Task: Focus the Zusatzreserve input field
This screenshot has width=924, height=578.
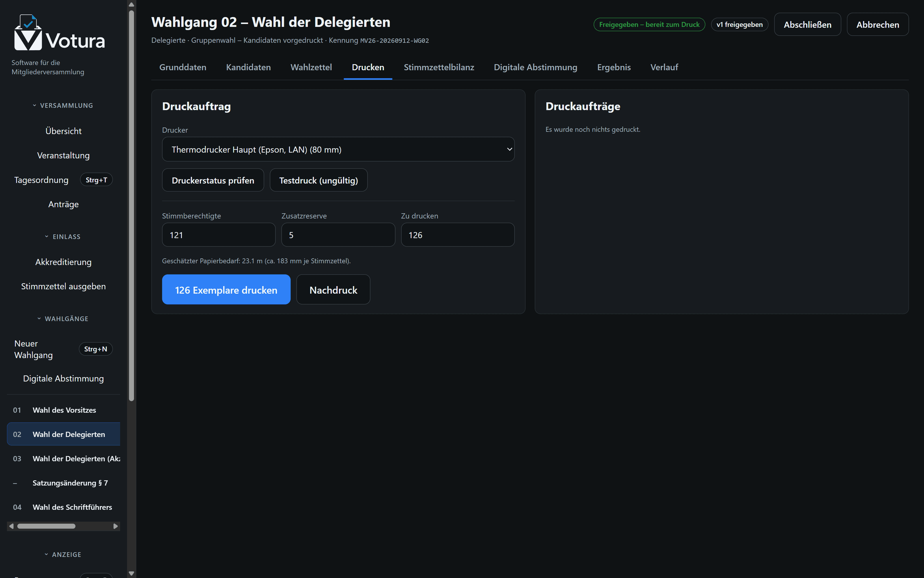Action: 338,235
